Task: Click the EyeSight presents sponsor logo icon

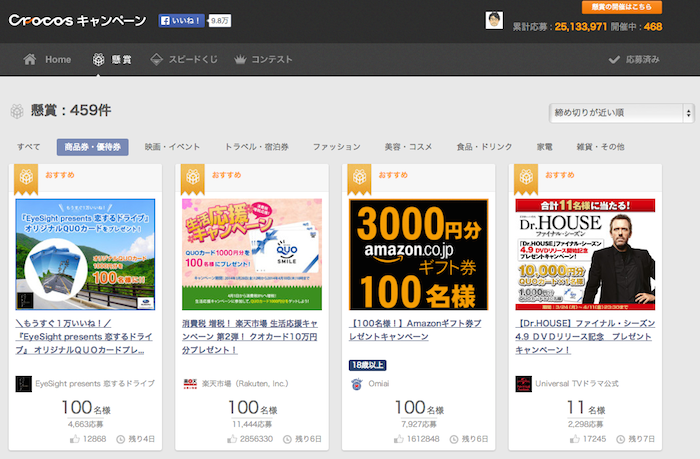Action: [24, 384]
